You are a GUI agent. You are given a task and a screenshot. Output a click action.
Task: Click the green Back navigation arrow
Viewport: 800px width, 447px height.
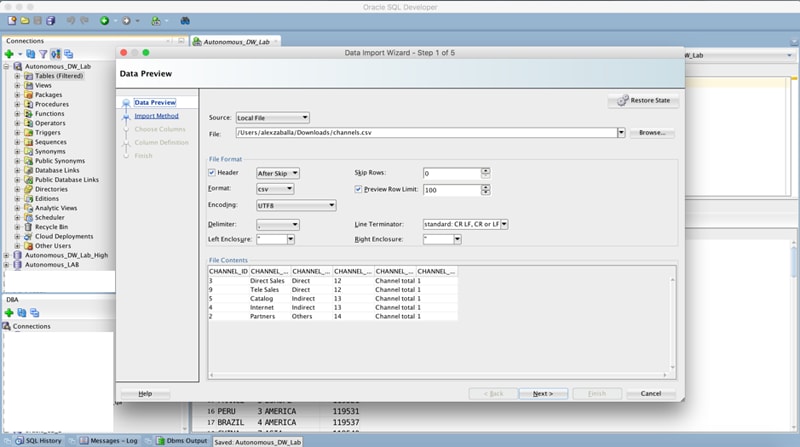pyautogui.click(x=105, y=20)
